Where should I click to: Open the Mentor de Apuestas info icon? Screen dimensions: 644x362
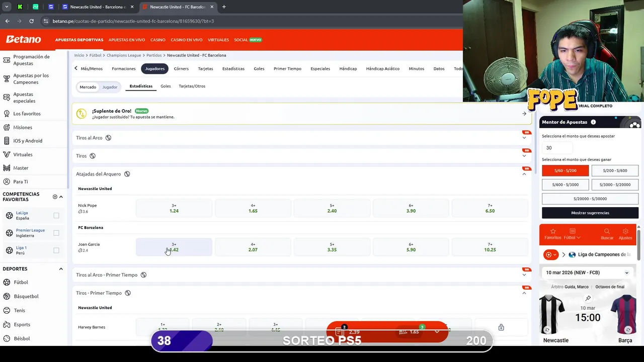(593, 122)
